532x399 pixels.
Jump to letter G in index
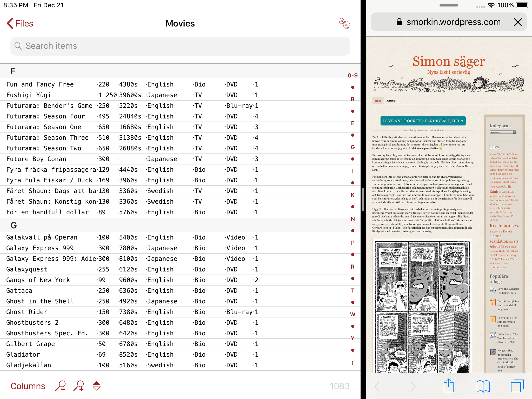point(353,147)
